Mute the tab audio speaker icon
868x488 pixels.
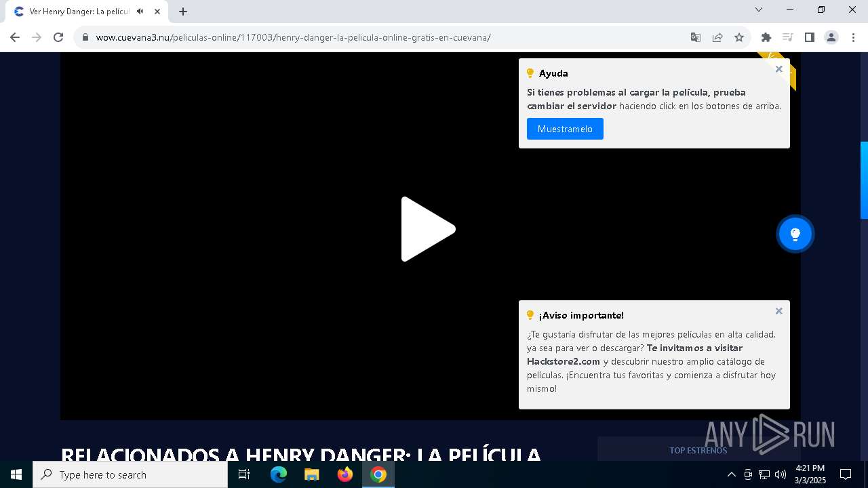[140, 12]
